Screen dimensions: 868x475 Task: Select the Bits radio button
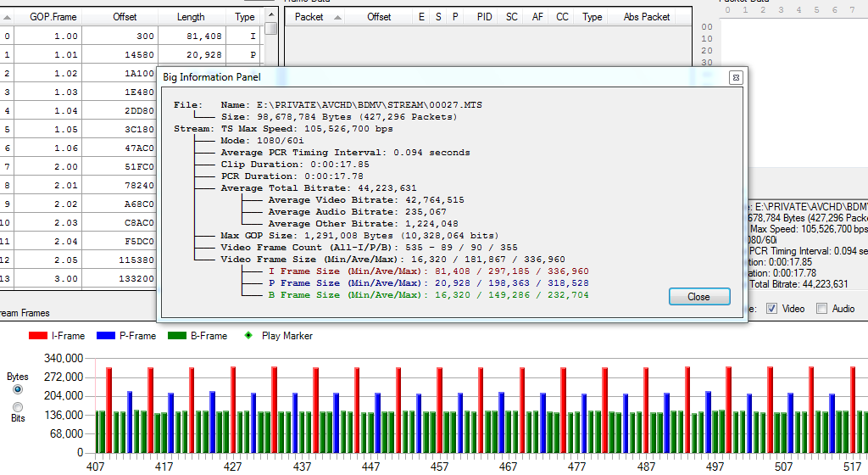pyautogui.click(x=18, y=407)
